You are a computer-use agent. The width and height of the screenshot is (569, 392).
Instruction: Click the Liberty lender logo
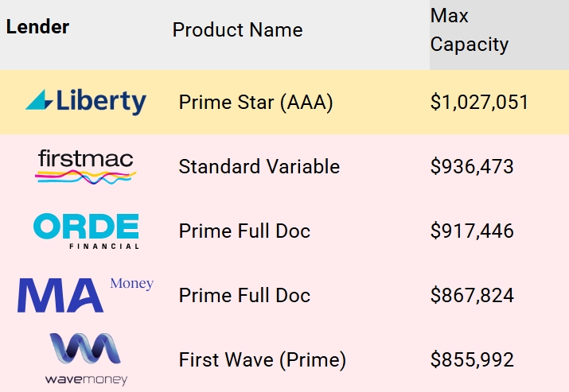pos(86,102)
